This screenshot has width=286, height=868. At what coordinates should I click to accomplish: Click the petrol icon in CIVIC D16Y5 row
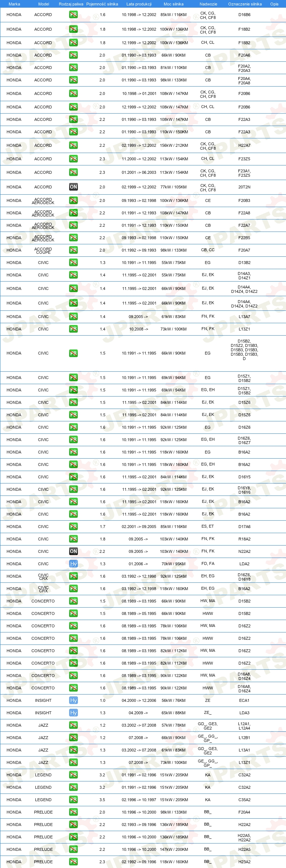point(74,477)
